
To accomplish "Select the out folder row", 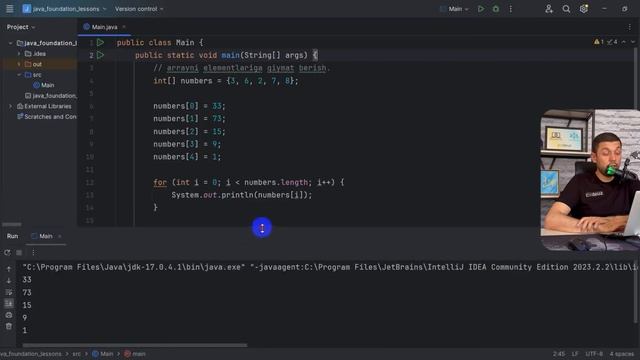I will coord(39,64).
